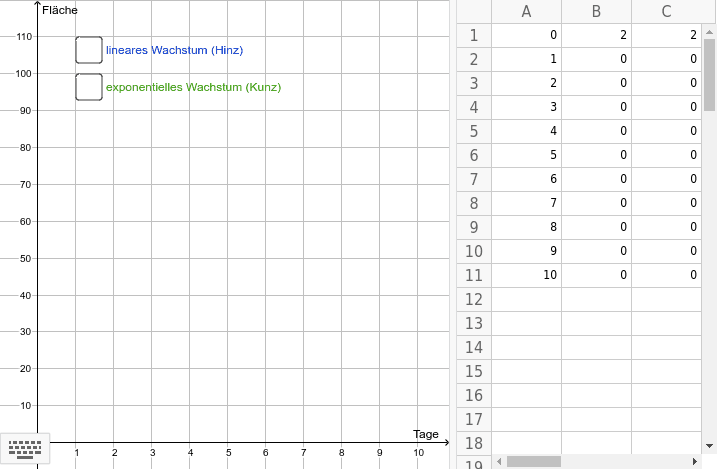719x471 pixels.
Task: Select row 11 header
Action: pyautogui.click(x=474, y=275)
